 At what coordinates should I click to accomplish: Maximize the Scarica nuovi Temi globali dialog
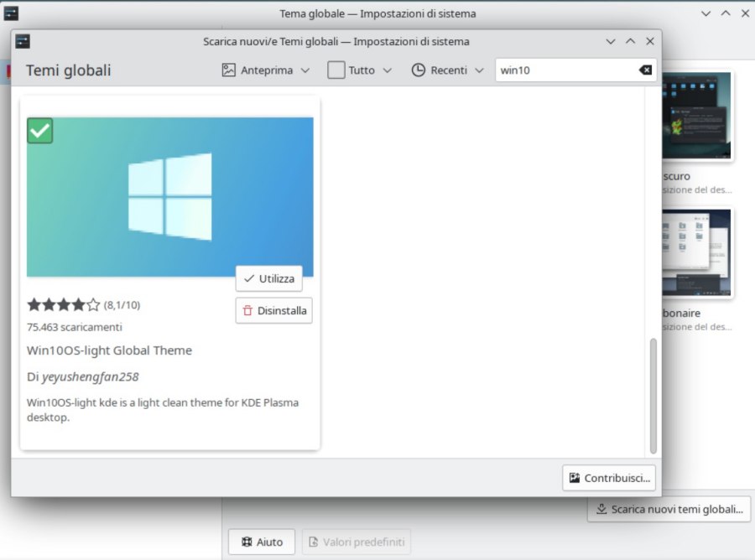[630, 41]
